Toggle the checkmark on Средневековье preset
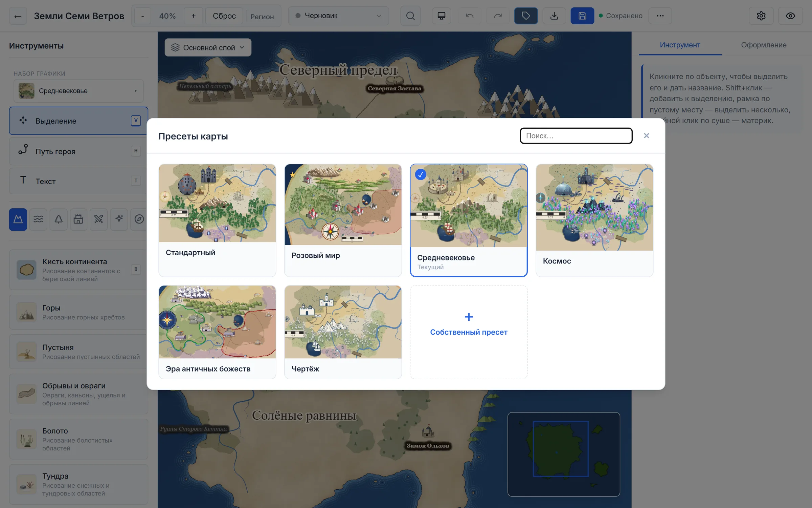The width and height of the screenshot is (812, 508). pos(421,175)
